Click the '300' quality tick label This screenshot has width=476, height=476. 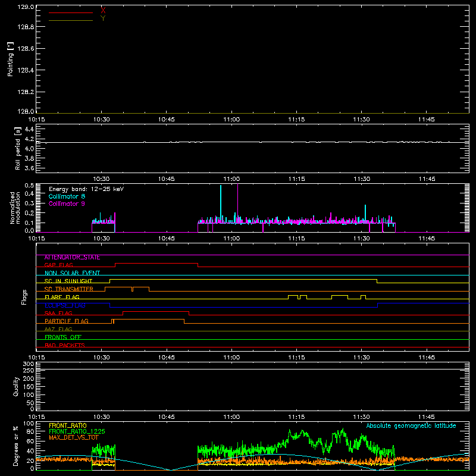29,364
